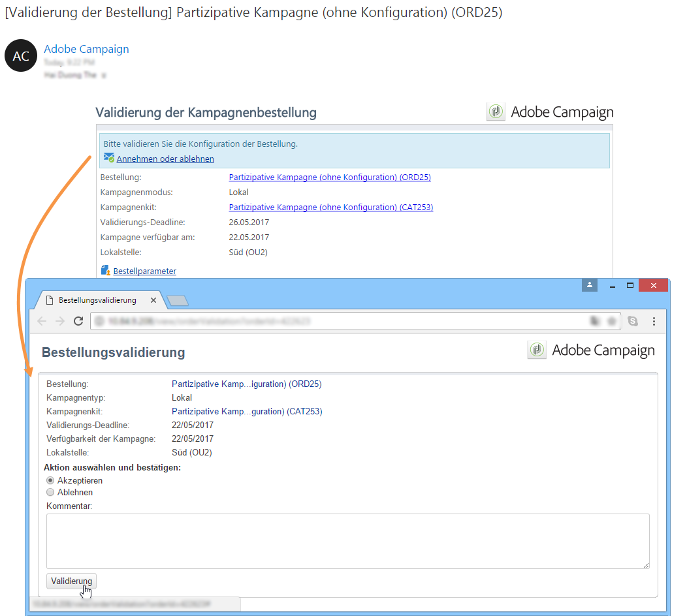Click the site info icon in the address bar

click(99, 321)
